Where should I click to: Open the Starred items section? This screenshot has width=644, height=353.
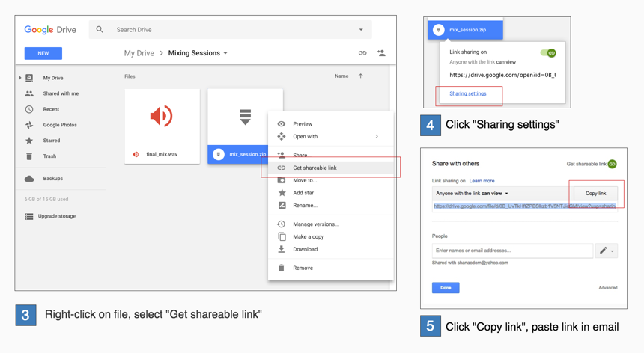(x=51, y=141)
